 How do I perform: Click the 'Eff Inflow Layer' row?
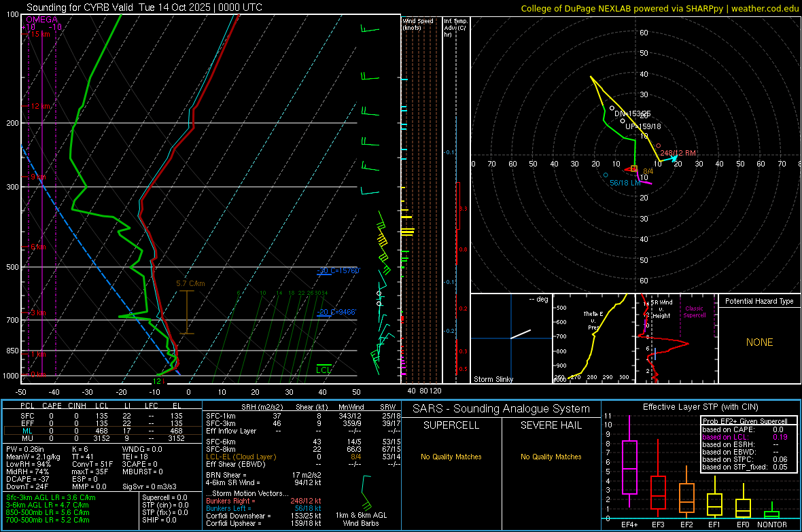click(303, 431)
